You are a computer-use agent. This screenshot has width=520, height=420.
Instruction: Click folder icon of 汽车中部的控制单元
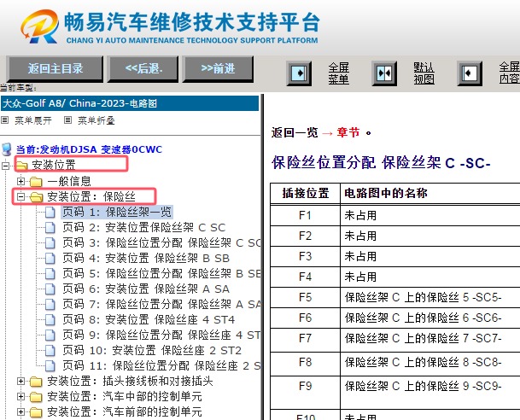pos(36,397)
